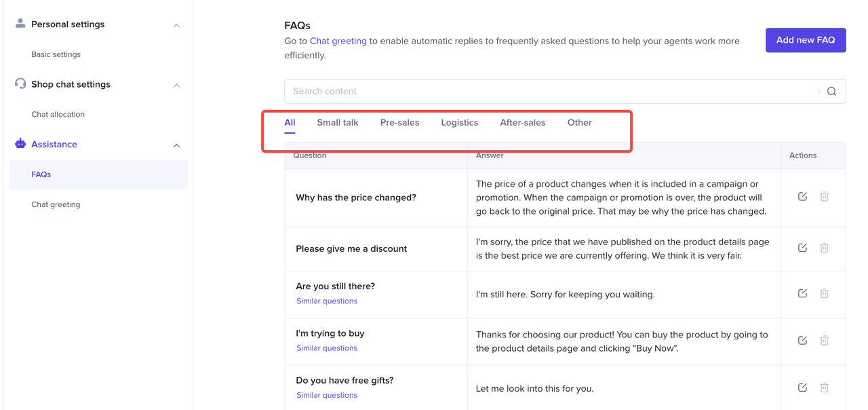Delete the "I'm trying to buy" FAQ
The width and height of the screenshot is (868, 410).
coord(824,341)
